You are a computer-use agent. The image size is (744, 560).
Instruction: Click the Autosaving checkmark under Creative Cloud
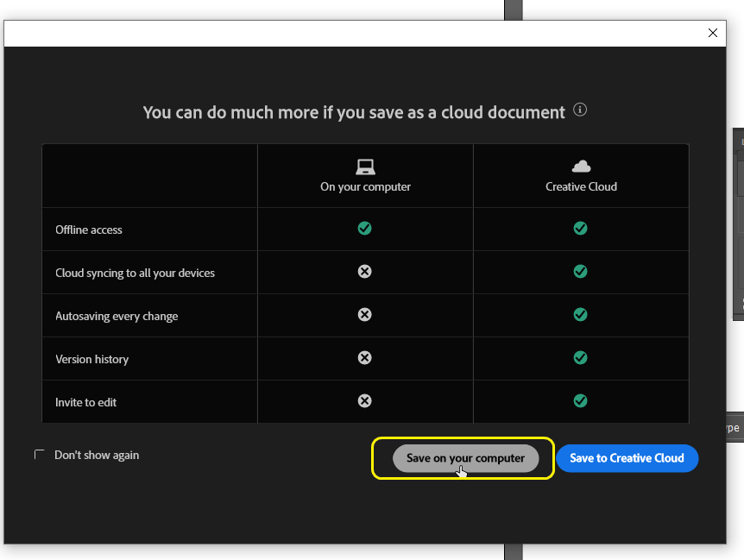tap(580, 314)
